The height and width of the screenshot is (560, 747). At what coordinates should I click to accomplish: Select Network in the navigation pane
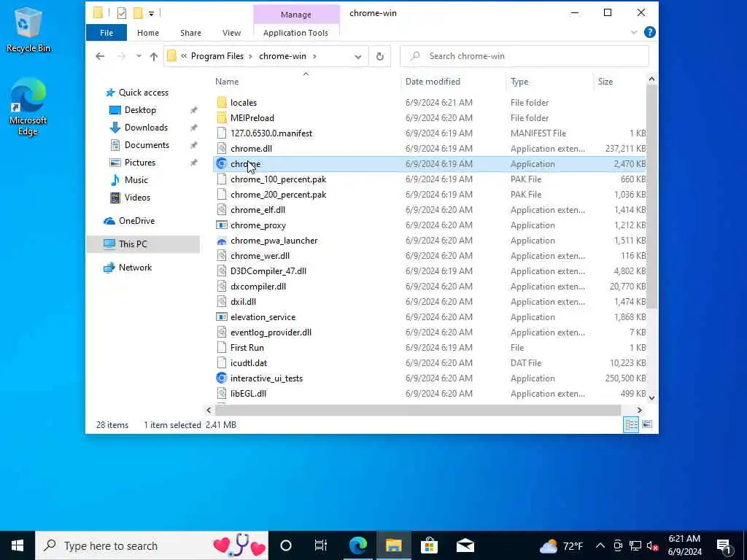click(x=135, y=268)
